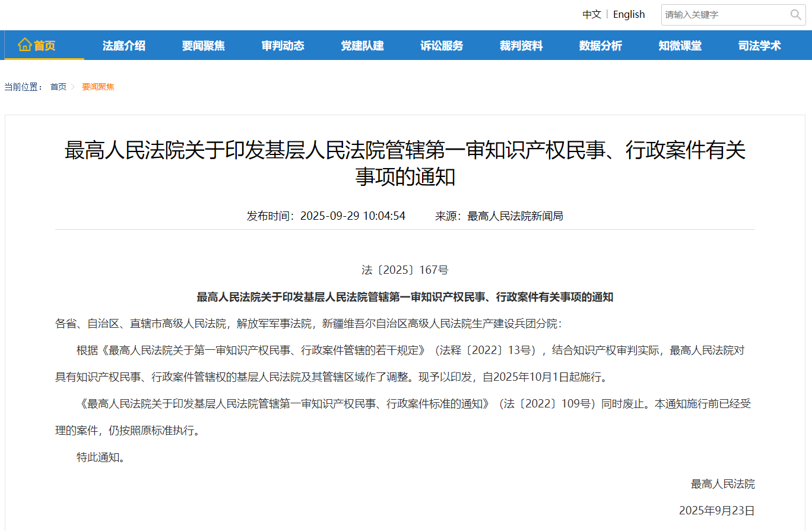Select 数据分析 in navigation bar

[x=601, y=46]
